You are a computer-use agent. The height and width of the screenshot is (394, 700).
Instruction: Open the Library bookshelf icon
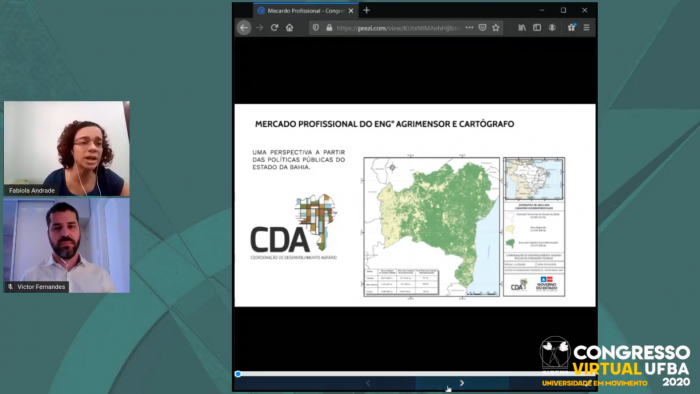click(522, 28)
